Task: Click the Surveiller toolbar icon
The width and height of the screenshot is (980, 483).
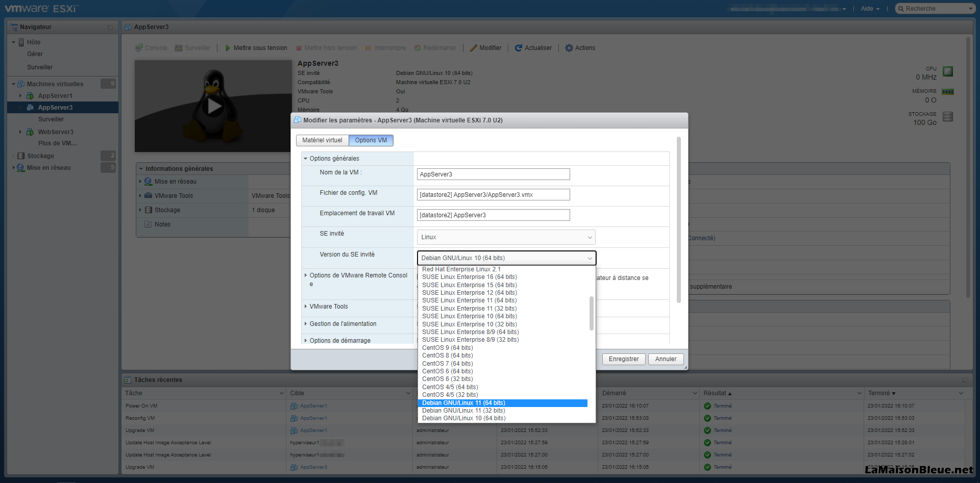Action: click(x=179, y=48)
